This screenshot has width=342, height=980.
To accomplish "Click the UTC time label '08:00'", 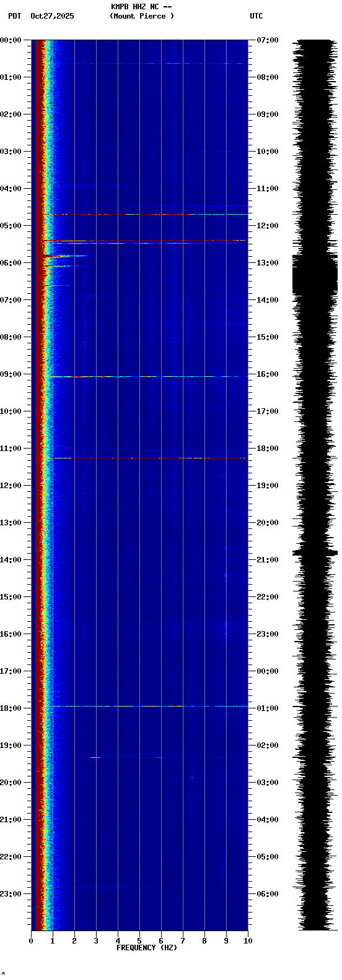I will pos(268,77).
